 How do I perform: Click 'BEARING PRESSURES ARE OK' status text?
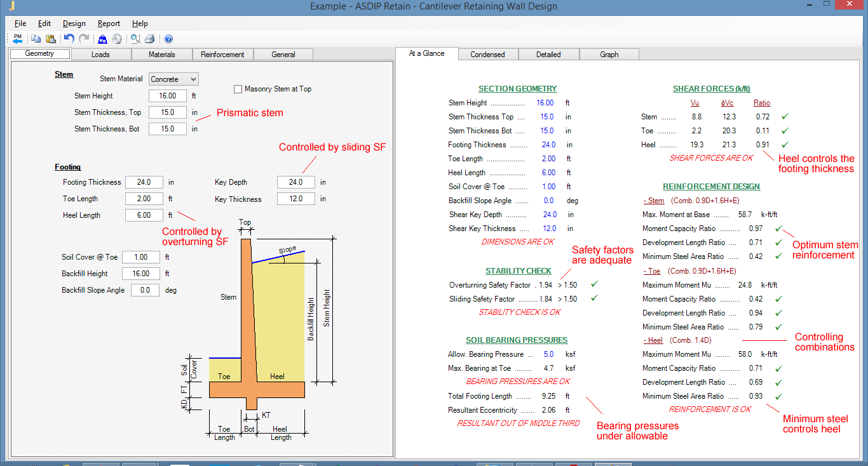[518, 382]
